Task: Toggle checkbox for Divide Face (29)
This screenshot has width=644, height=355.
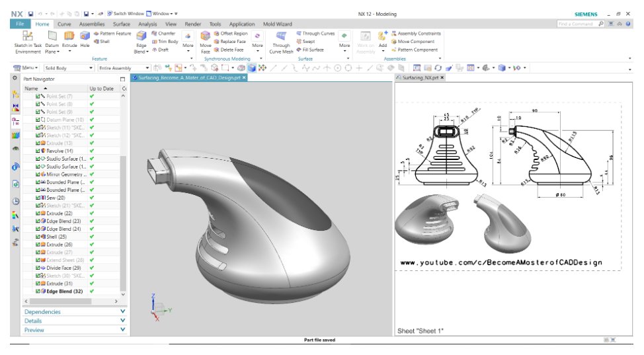Action: [x=38, y=268]
